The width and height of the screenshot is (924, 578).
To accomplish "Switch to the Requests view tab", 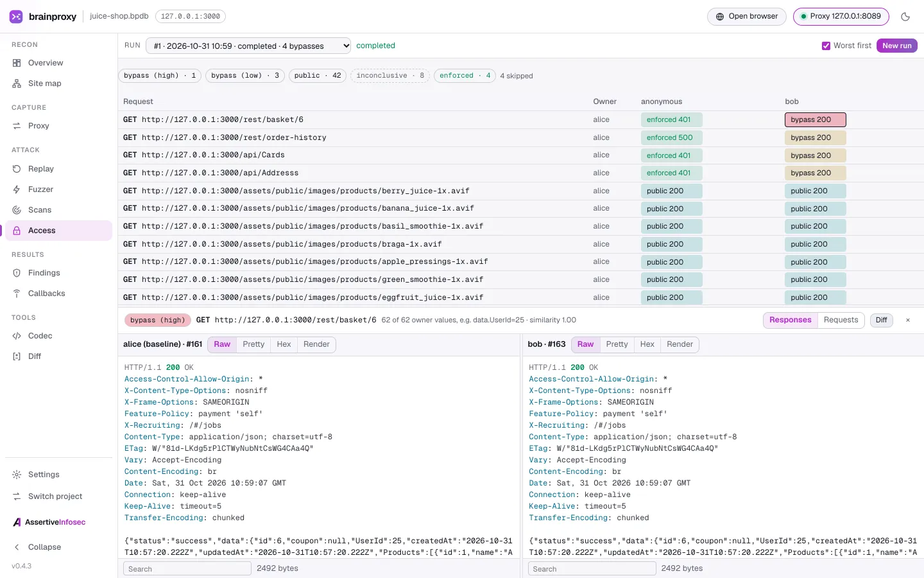I will 841,320.
